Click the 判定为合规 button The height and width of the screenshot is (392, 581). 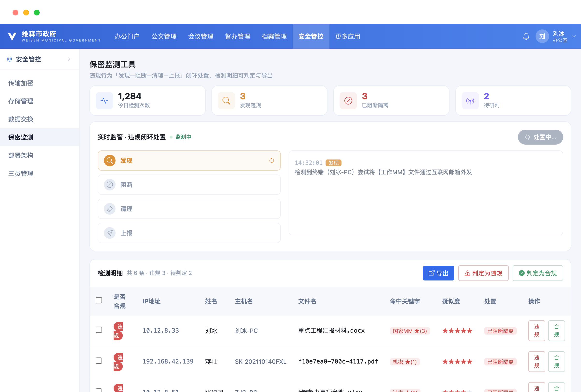tap(538, 273)
